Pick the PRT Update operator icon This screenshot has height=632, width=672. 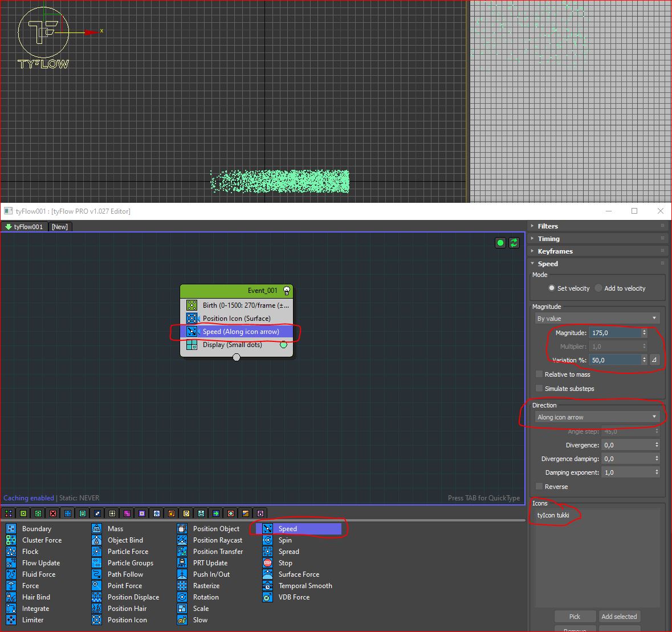pyautogui.click(x=182, y=563)
